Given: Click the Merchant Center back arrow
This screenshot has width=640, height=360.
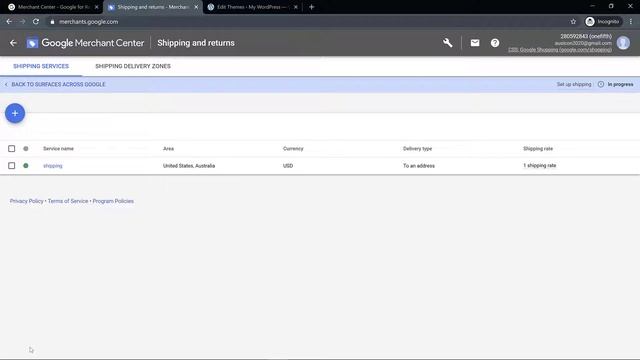Looking at the screenshot, I should click(13, 43).
